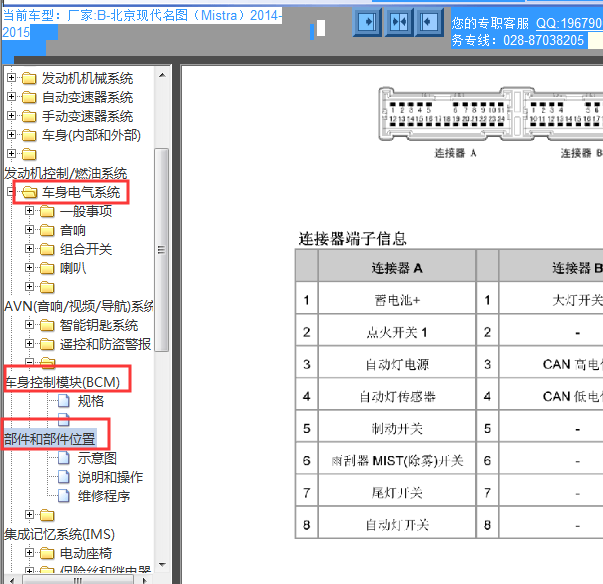Open the 示意图 page
This screenshot has height=584, width=603.
pos(97,458)
